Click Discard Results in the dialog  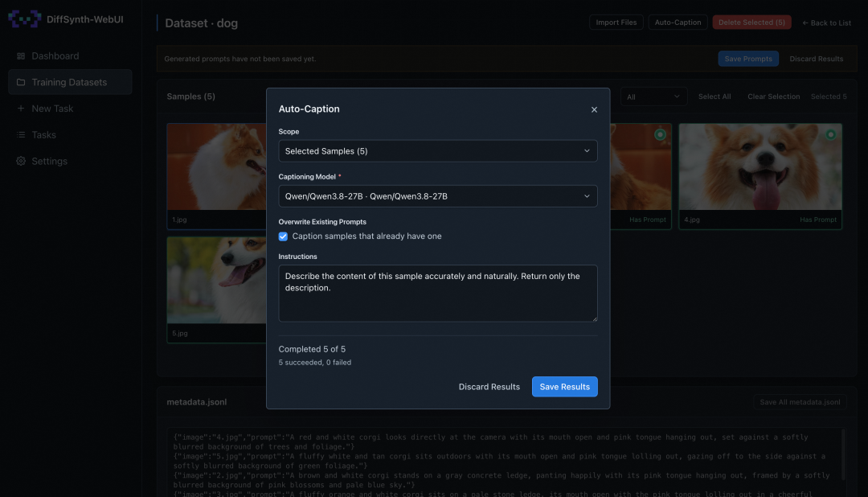tap(489, 387)
